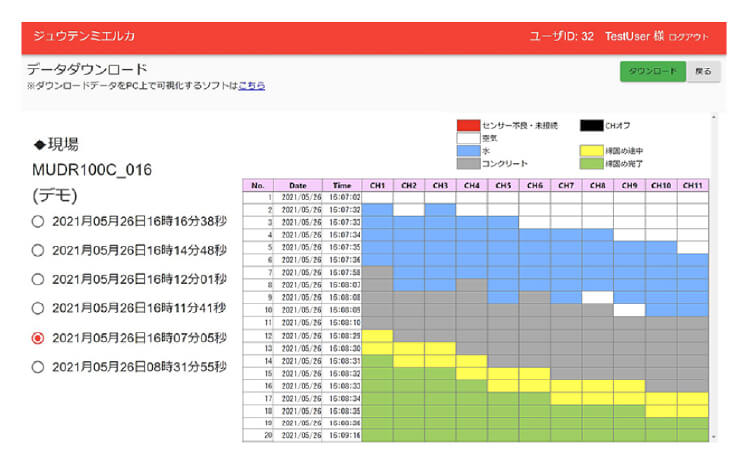This screenshot has height=470, width=750.
Task: Select the 16時14分48秒 radio option
Action: tap(38, 250)
